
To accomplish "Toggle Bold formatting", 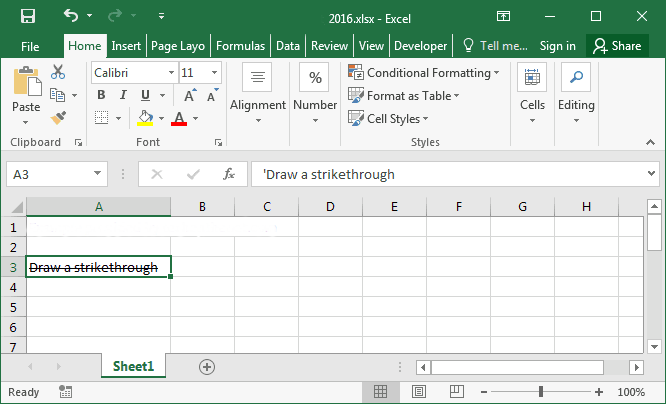I will pyautogui.click(x=101, y=95).
